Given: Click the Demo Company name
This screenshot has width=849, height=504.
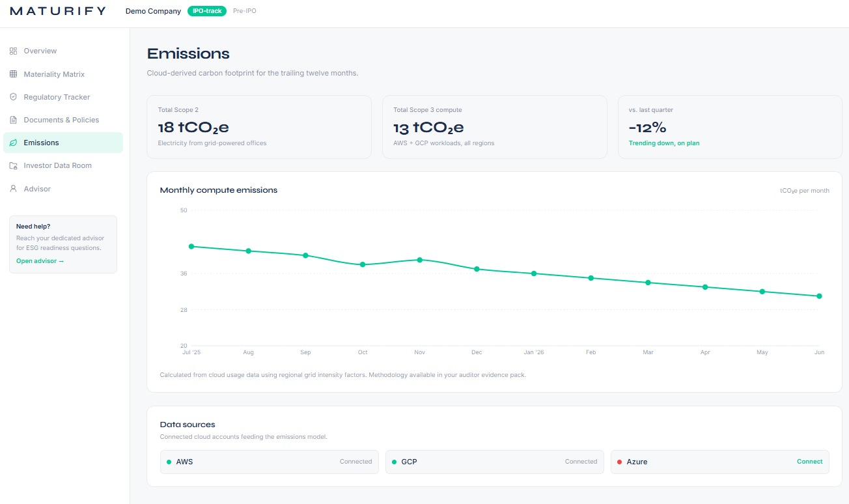Looking at the screenshot, I should coord(154,11).
